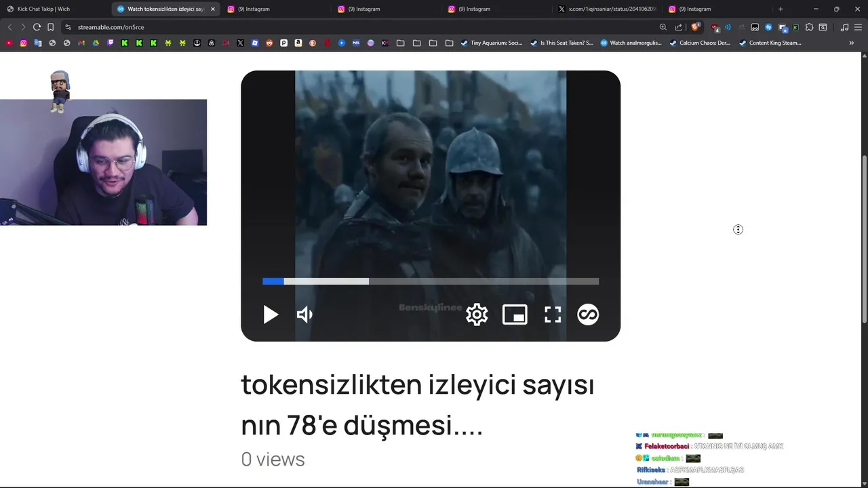Open the Watch analmorgulis bookmark

pos(631,43)
